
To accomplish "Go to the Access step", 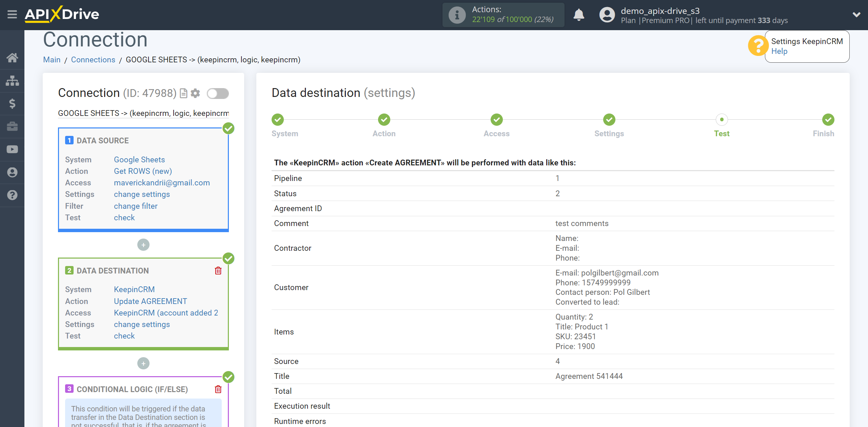I will pyautogui.click(x=497, y=120).
